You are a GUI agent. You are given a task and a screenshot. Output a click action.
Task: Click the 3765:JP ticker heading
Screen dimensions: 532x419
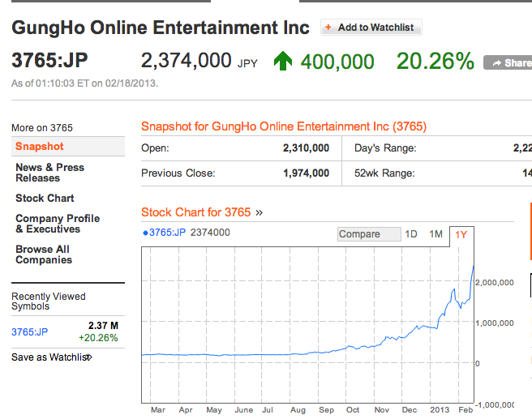coord(49,60)
